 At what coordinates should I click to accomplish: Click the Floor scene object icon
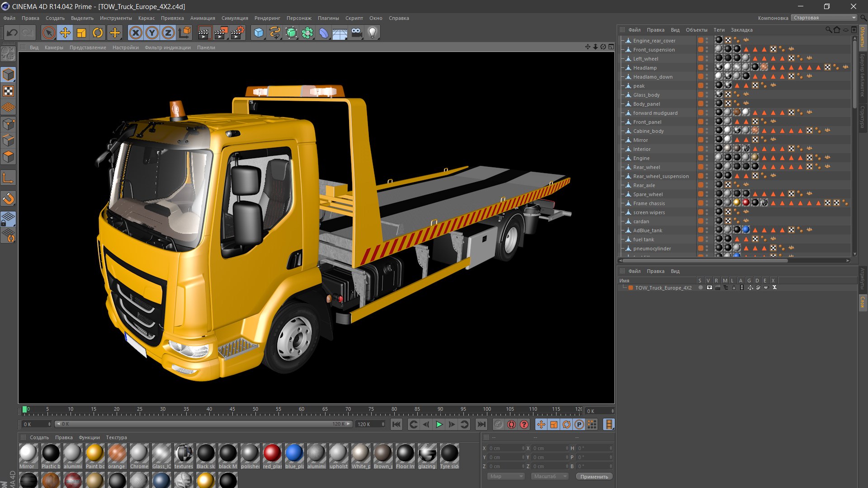coord(340,33)
